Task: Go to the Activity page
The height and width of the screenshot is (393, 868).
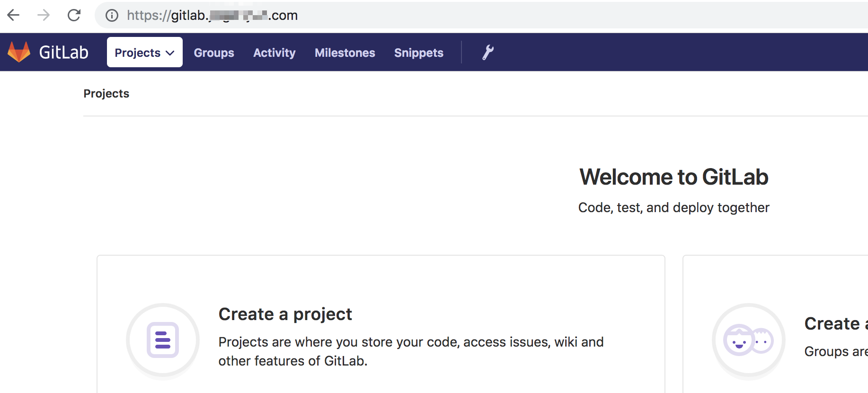Action: click(x=275, y=53)
